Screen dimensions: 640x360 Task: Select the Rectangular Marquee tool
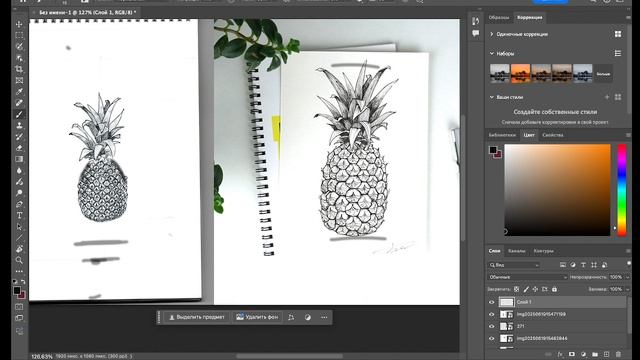pos(19,36)
